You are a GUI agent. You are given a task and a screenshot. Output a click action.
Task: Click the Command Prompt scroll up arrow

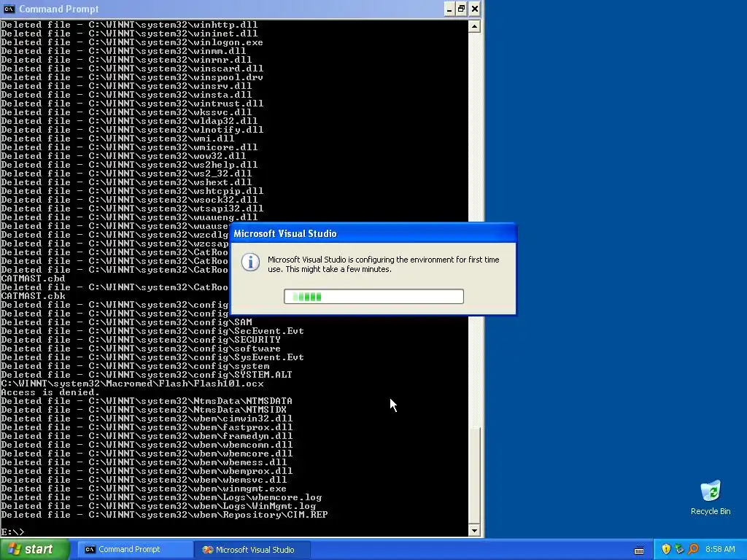pyautogui.click(x=474, y=27)
